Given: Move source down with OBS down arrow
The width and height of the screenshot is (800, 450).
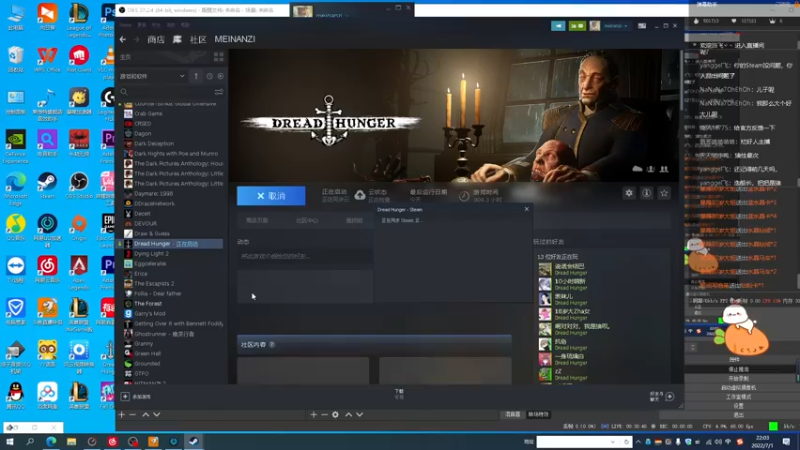Looking at the screenshot, I should 360,415.
